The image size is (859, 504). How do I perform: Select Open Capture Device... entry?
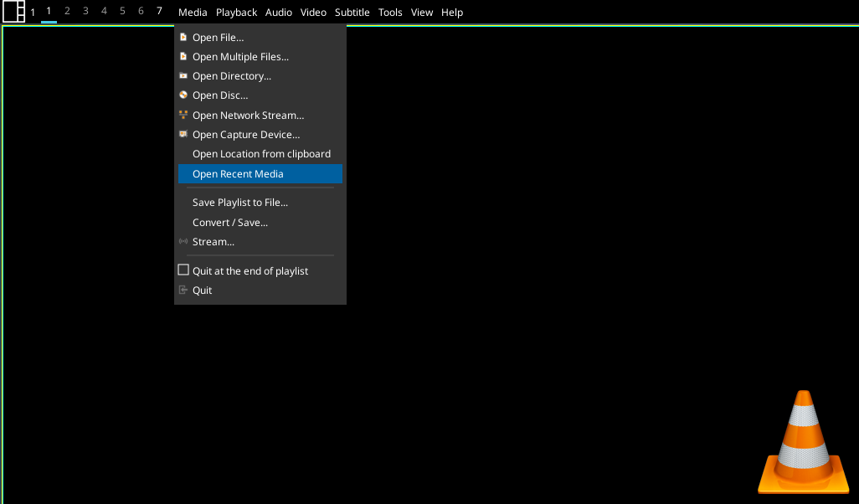pos(260,134)
